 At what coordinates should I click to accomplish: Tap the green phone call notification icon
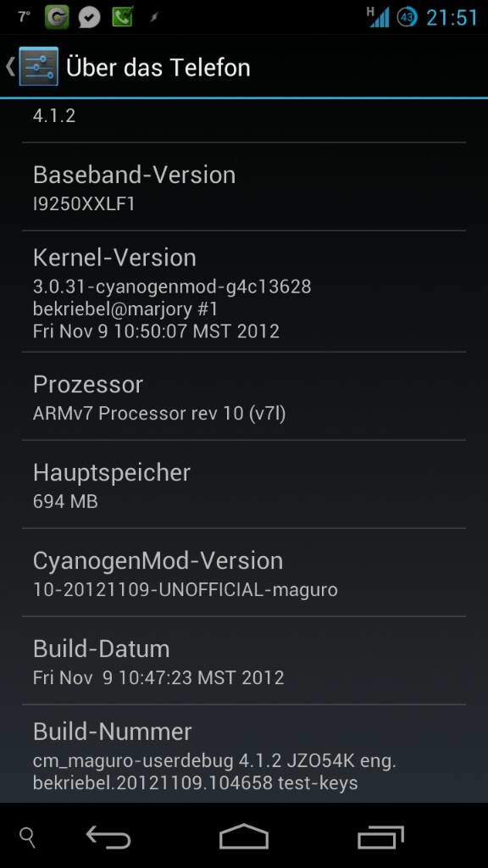coord(122,17)
